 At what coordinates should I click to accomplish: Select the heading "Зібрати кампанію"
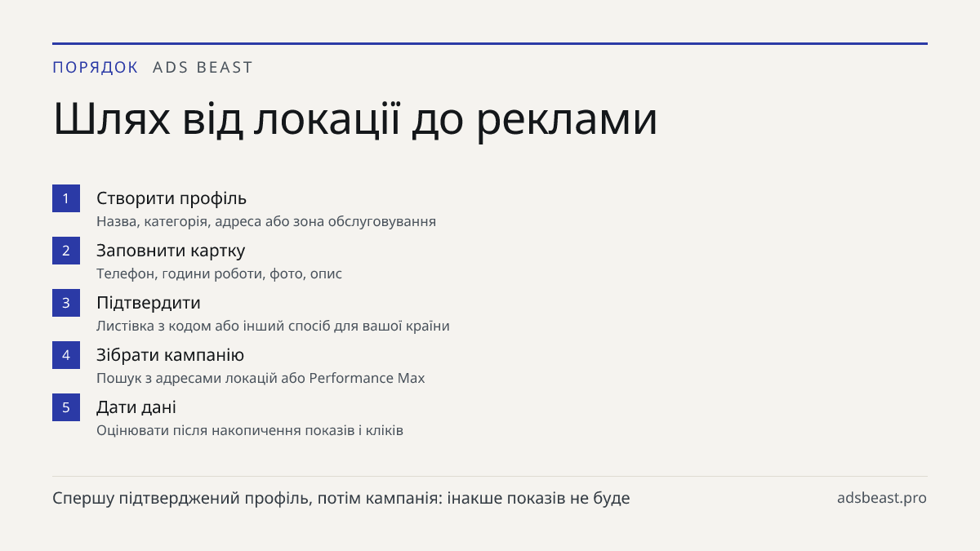pos(170,355)
